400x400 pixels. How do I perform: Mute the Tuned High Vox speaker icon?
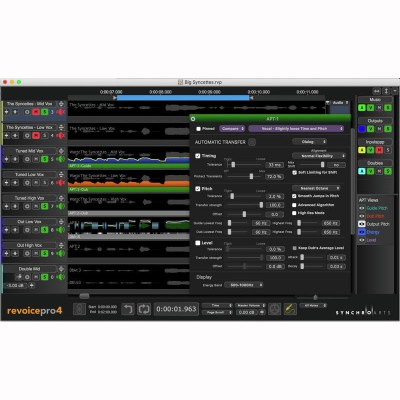click(60, 206)
